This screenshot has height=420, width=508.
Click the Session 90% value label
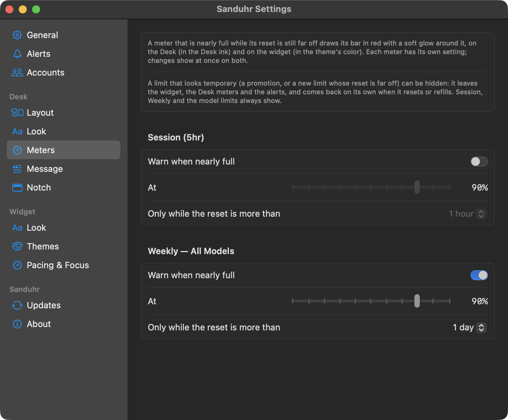click(480, 188)
